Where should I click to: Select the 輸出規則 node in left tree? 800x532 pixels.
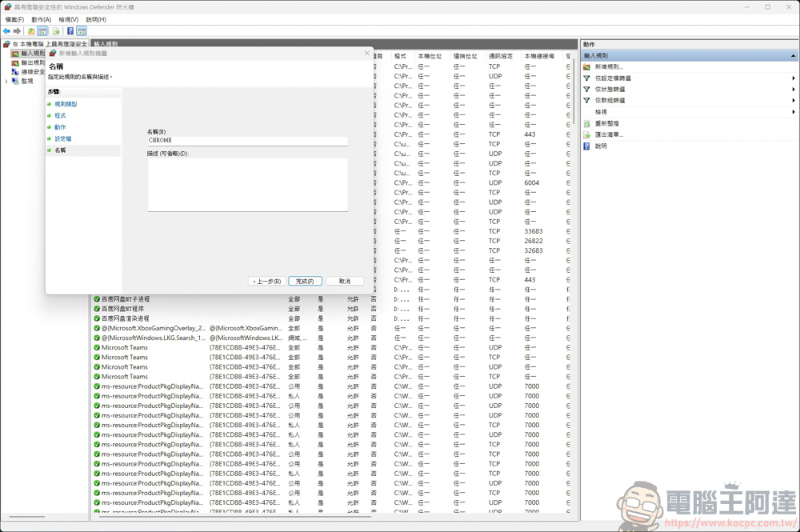pyautogui.click(x=30, y=62)
